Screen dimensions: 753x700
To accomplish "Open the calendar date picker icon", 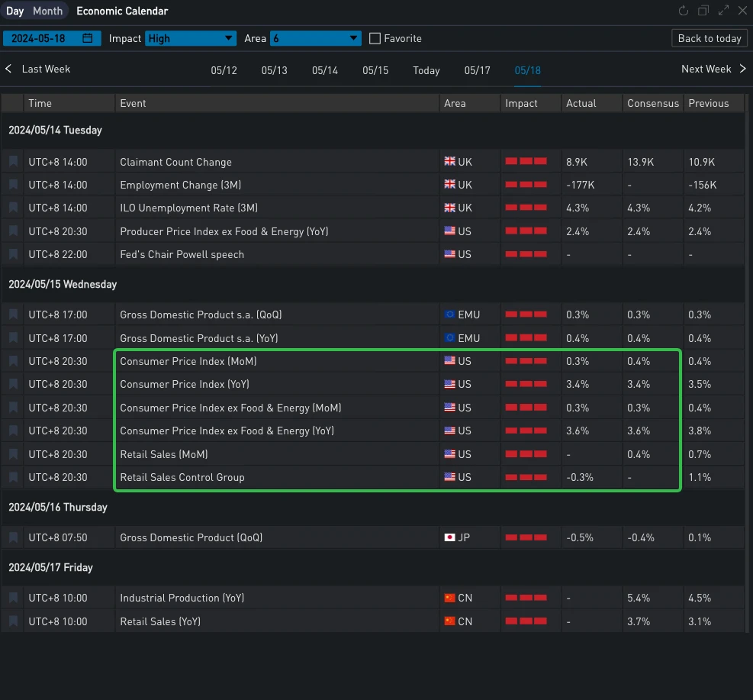I will (x=88, y=38).
